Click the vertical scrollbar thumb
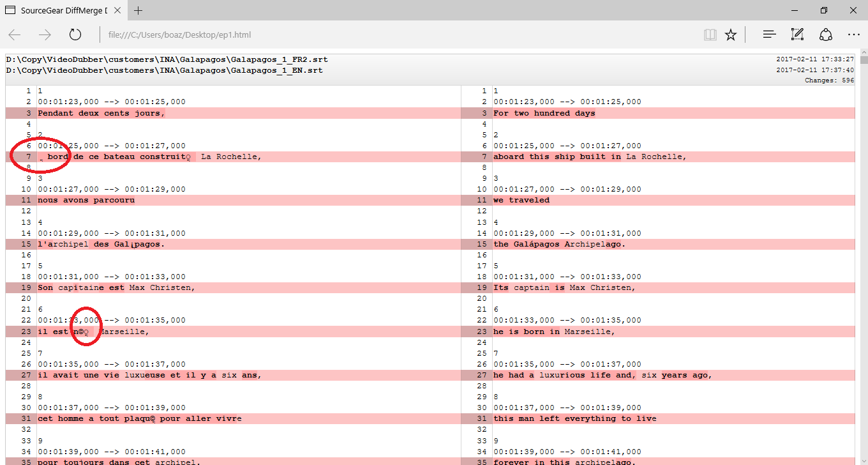 tap(864, 61)
